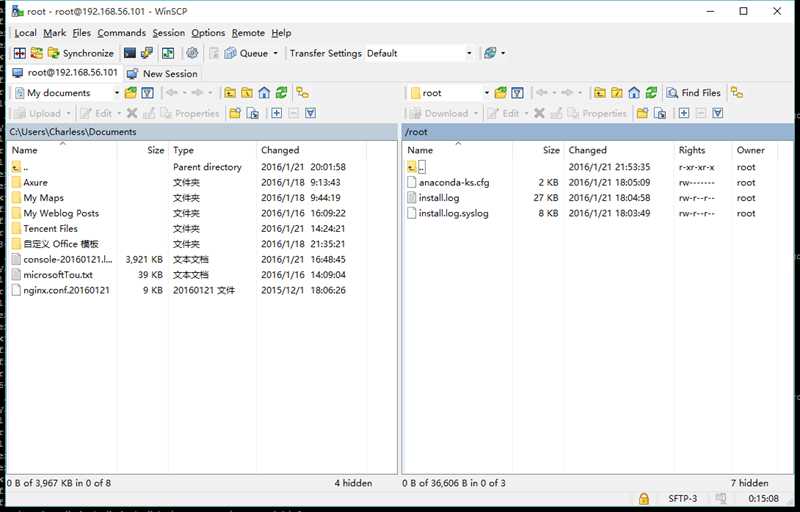Toggle local panel directory tree icon
The width and height of the screenshot is (800, 512).
click(303, 93)
